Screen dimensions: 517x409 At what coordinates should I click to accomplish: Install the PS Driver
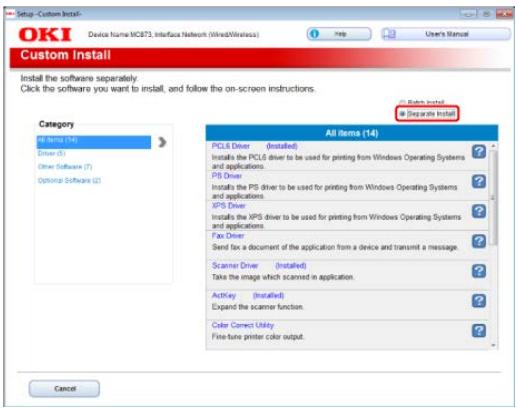(227, 176)
